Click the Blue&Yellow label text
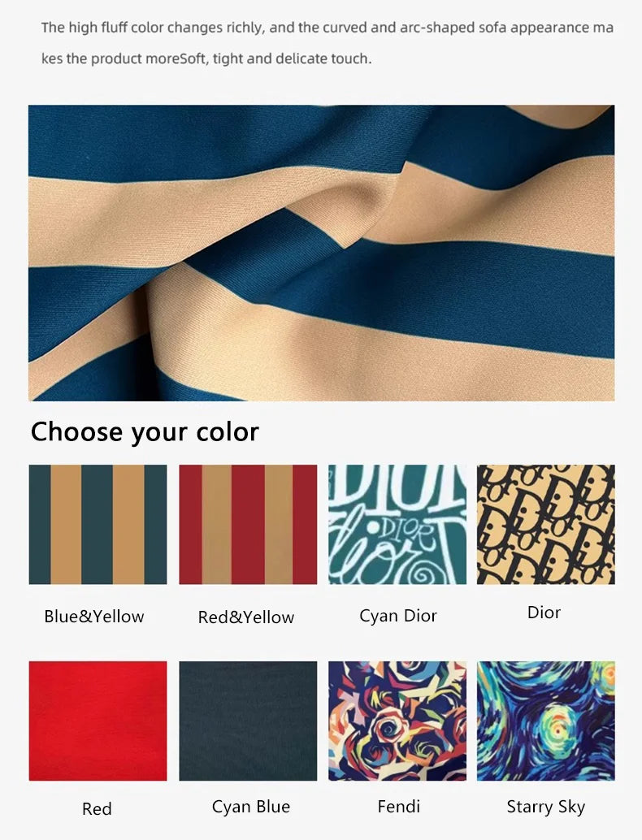The height and width of the screenshot is (840, 642). (93, 616)
